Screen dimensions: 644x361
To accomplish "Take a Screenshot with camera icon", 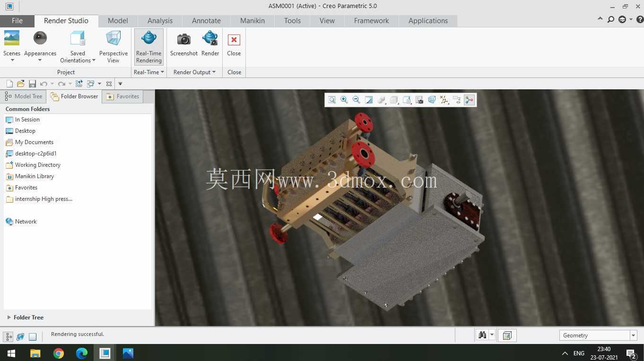I will pos(184,39).
